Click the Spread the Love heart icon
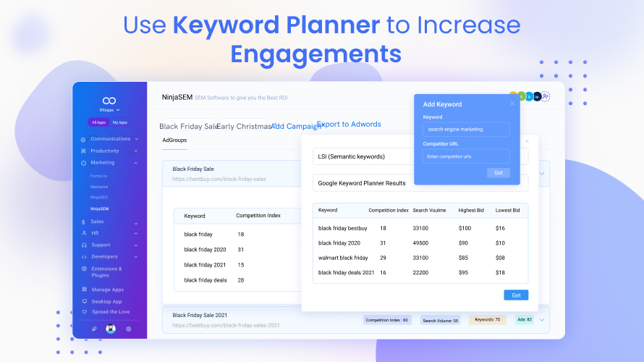This screenshot has width=644, height=362. (84, 312)
